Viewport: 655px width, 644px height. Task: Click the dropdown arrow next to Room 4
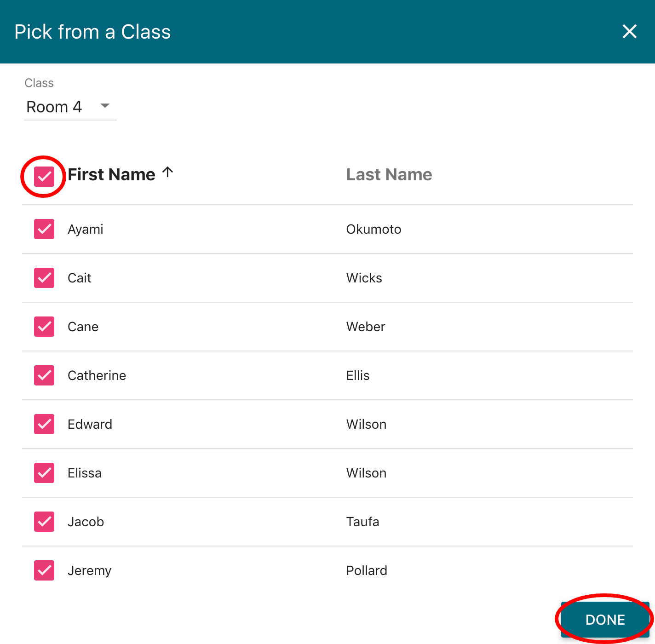click(104, 106)
